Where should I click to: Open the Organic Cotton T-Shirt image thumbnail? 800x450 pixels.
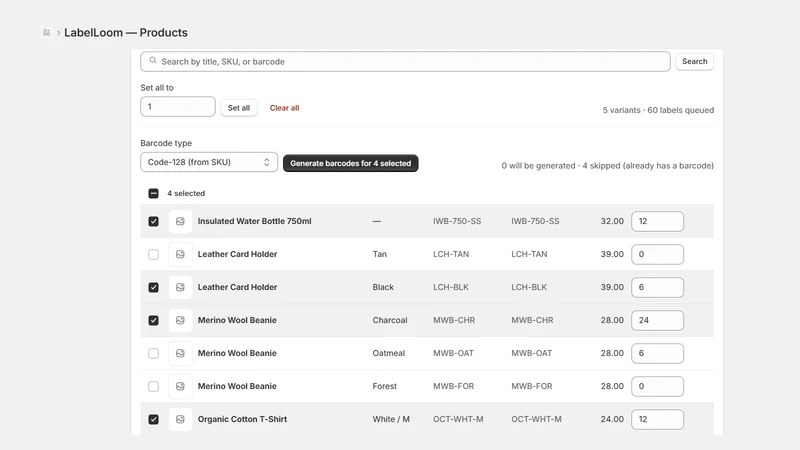[x=180, y=419]
